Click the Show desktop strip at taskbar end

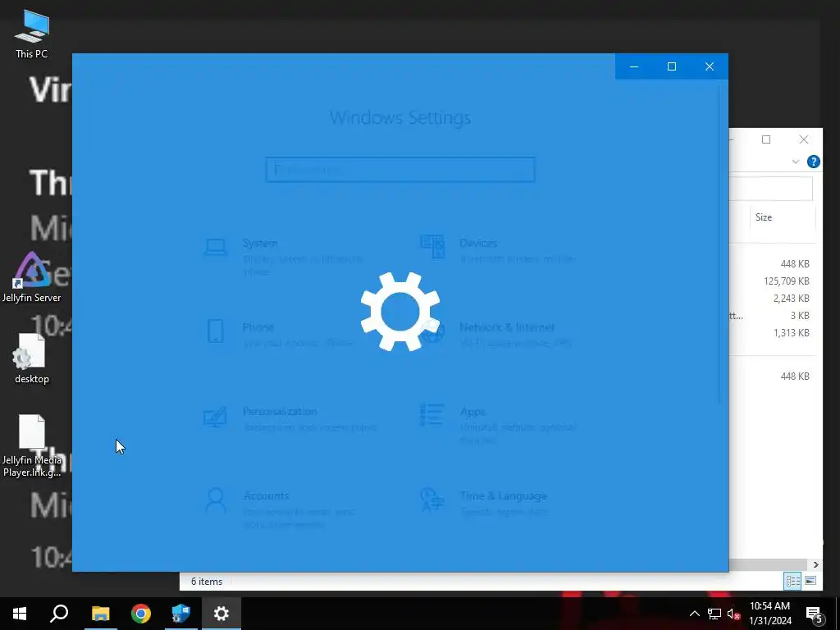[x=838, y=614]
